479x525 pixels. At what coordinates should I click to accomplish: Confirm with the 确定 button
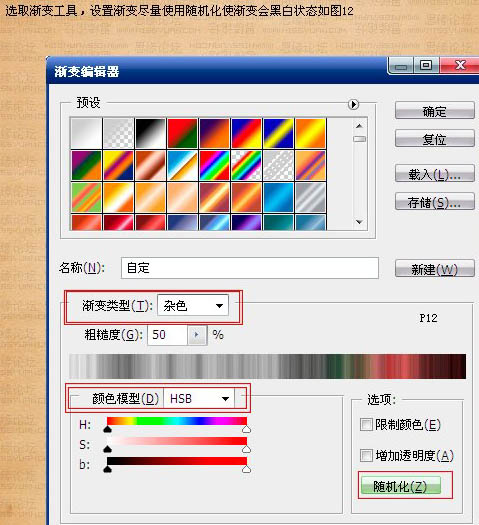coord(435,111)
